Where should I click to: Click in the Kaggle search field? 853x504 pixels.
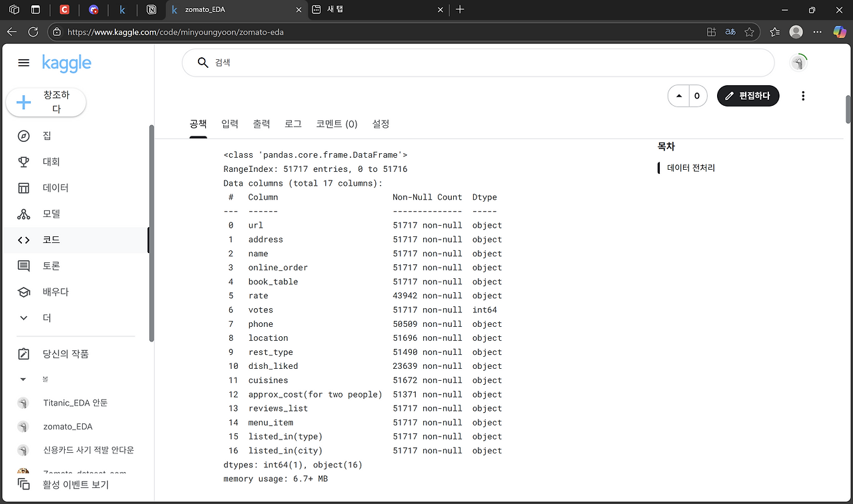tap(478, 63)
